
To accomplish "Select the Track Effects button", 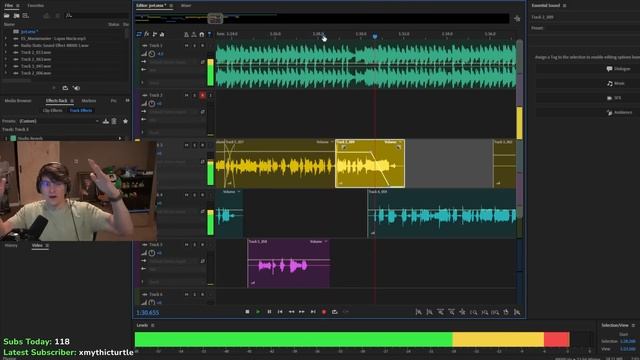I will (x=81, y=110).
